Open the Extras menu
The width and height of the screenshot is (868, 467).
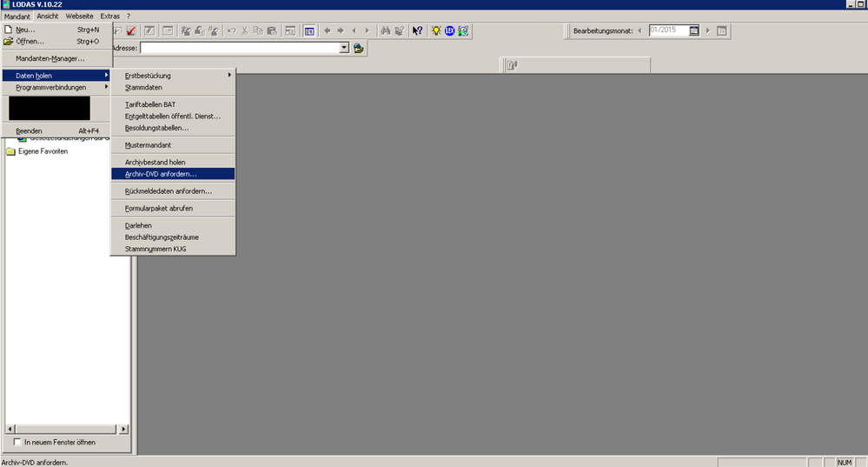[x=109, y=16]
